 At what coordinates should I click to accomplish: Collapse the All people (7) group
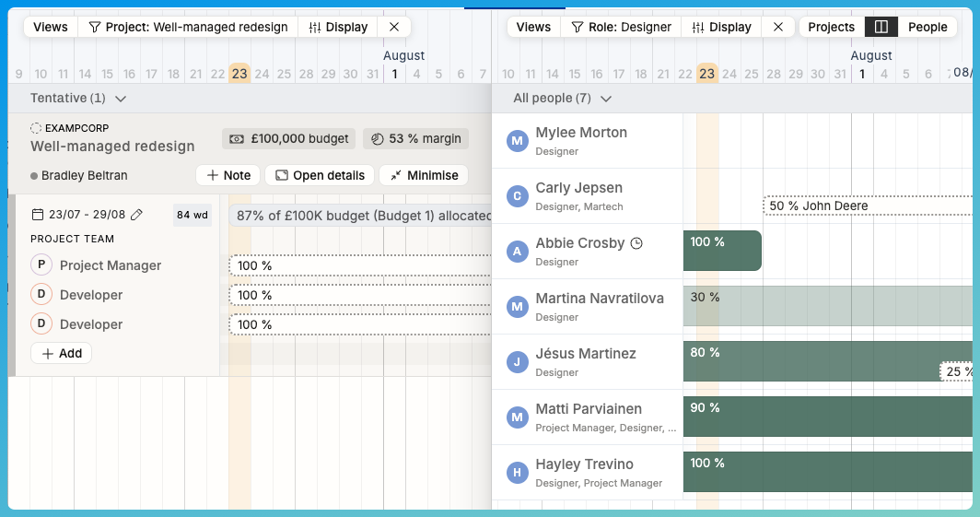605,99
